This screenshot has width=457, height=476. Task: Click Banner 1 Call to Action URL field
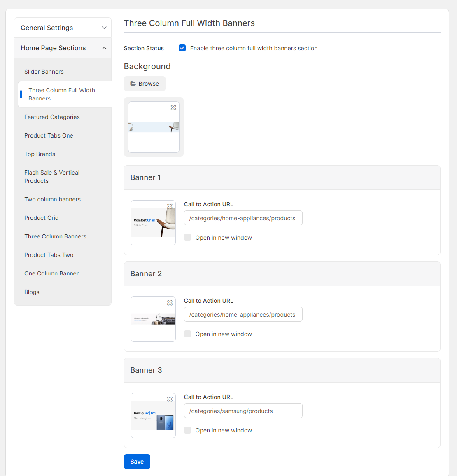point(243,218)
